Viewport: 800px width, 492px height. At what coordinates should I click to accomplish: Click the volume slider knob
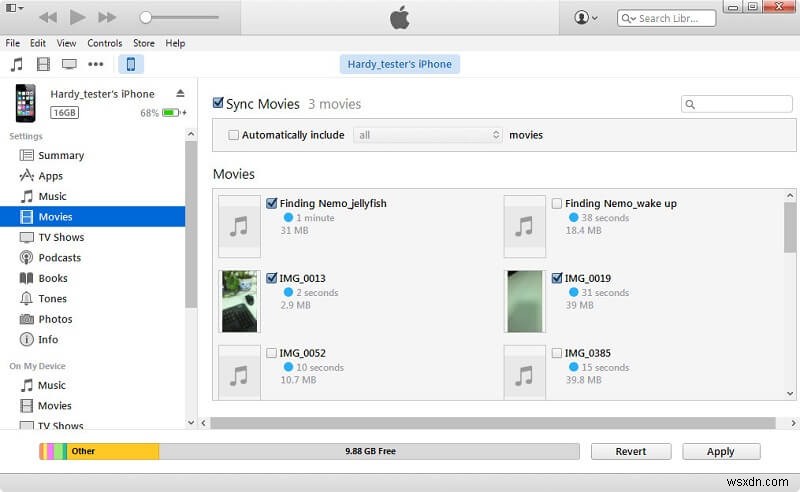145,18
